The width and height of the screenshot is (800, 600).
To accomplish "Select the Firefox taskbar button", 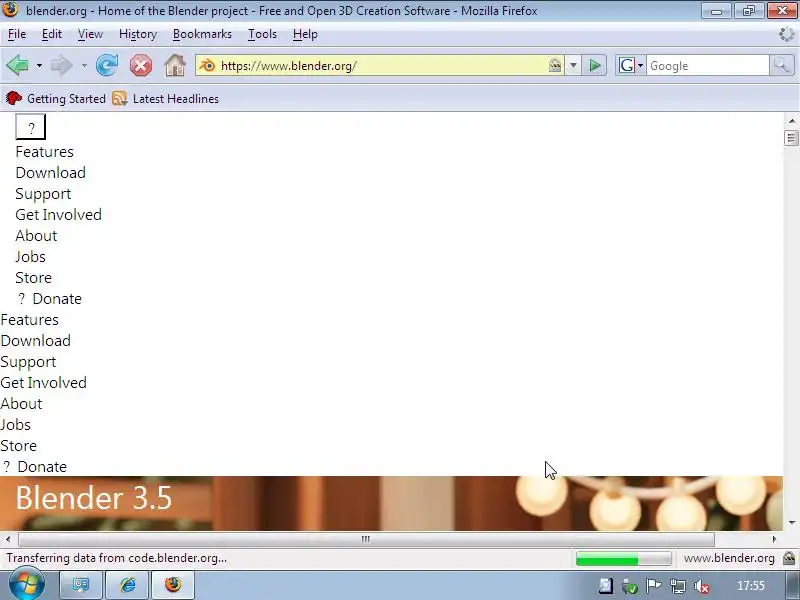I will [x=173, y=585].
